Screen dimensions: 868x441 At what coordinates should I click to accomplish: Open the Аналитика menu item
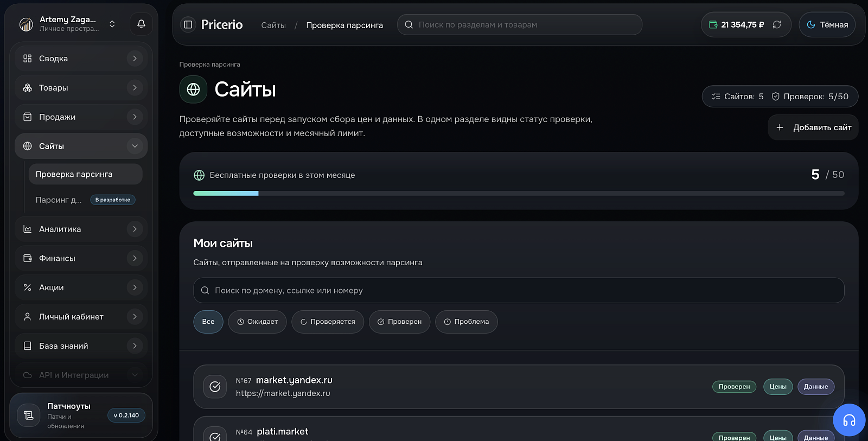[x=81, y=229]
